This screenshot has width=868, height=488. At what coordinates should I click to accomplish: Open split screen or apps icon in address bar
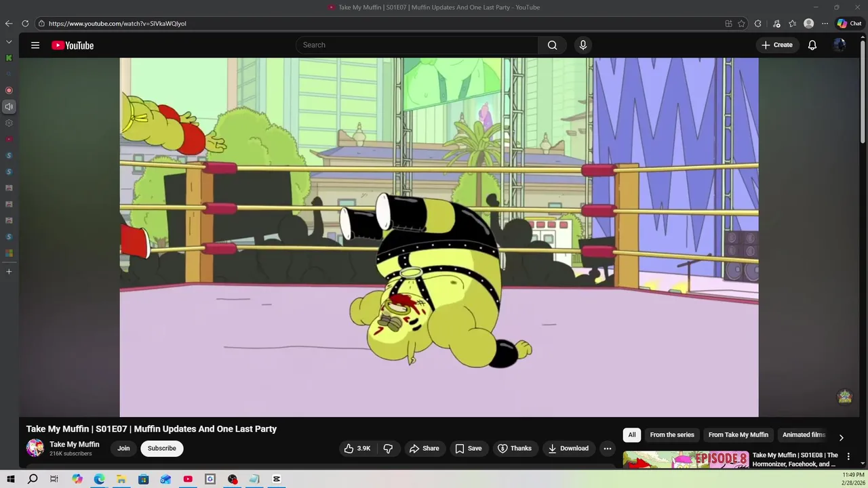click(x=728, y=24)
